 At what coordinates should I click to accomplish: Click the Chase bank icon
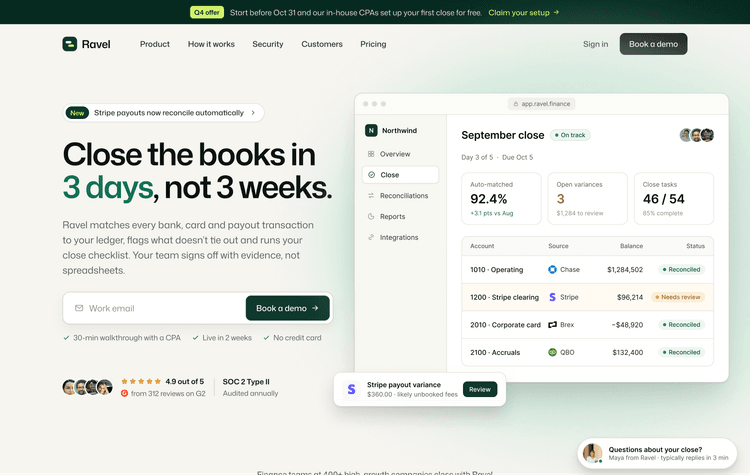pos(552,269)
